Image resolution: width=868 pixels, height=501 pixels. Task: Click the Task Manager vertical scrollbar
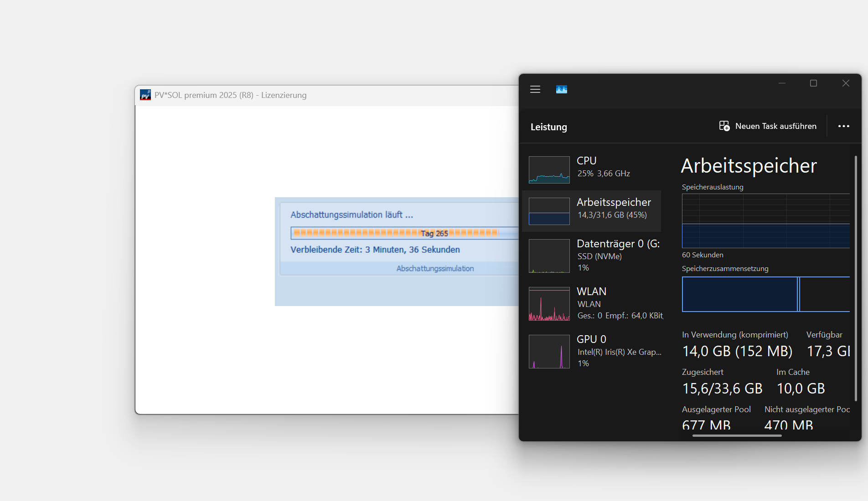(856, 278)
